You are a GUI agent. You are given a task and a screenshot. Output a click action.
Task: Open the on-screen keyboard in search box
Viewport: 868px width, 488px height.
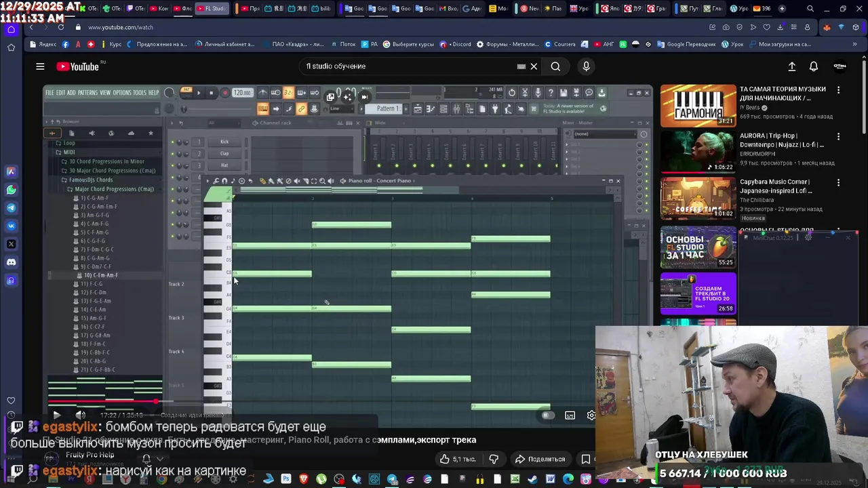point(521,66)
